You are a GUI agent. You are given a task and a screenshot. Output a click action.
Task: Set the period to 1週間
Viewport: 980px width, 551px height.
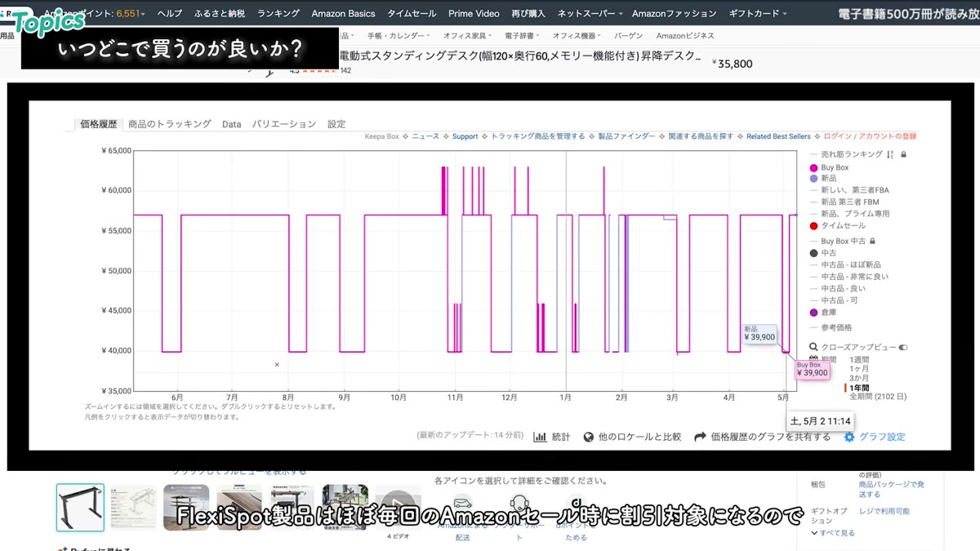[x=859, y=359]
